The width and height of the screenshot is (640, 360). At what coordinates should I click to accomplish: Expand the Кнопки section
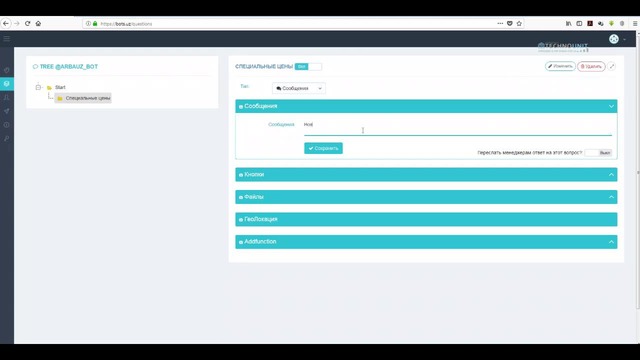click(426, 175)
